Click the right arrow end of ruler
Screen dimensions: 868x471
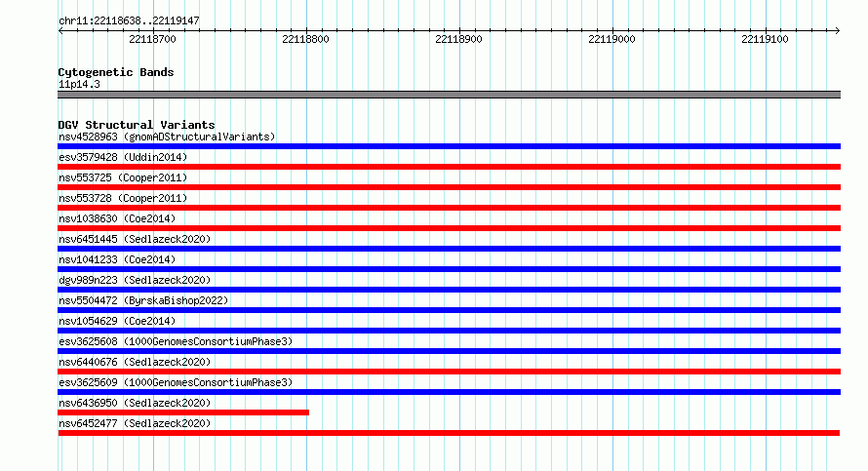838,31
